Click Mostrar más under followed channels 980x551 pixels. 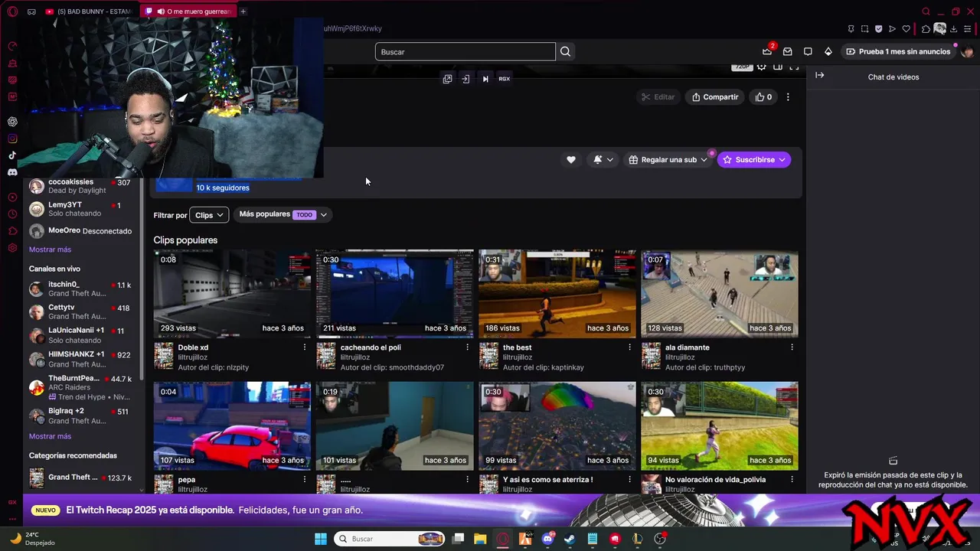pyautogui.click(x=50, y=249)
